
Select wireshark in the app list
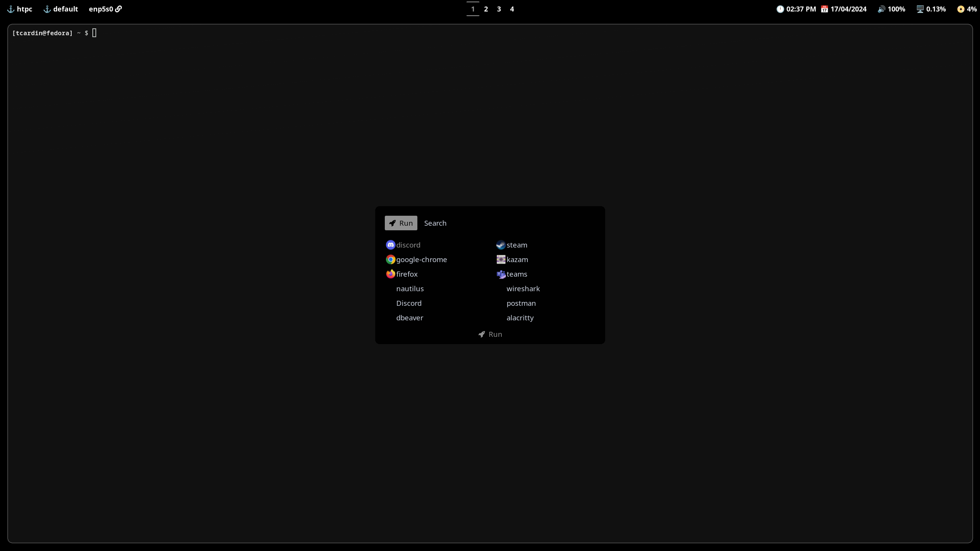point(523,289)
